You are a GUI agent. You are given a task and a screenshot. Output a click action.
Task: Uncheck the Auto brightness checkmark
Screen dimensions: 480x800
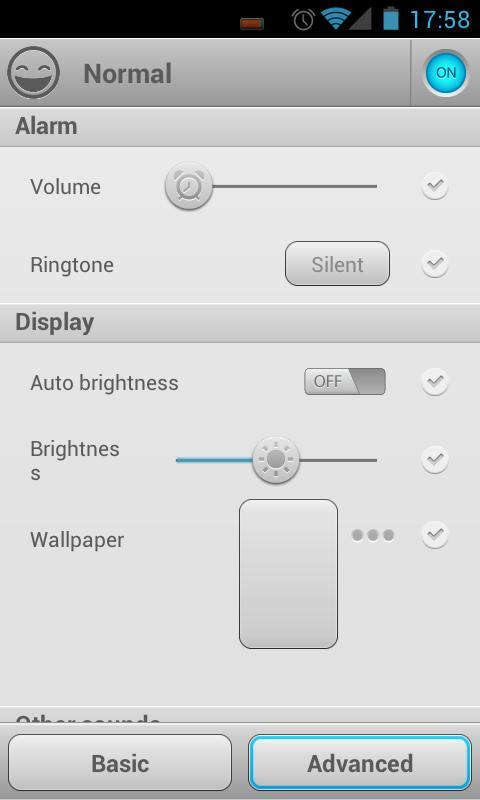point(435,382)
